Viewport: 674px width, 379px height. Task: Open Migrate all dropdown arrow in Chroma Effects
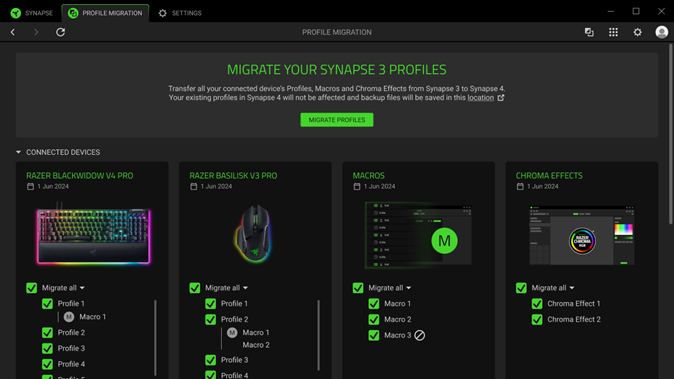(x=572, y=288)
